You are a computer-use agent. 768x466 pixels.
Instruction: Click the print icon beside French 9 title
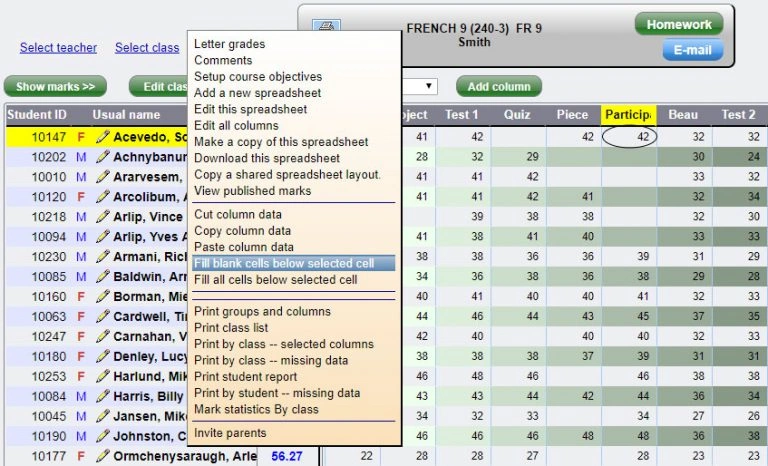tap(328, 27)
